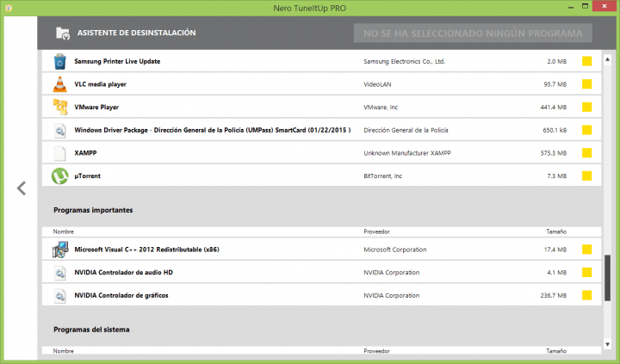
Task: Click 'Microsoft Corporation' provider text
Action: click(395, 250)
